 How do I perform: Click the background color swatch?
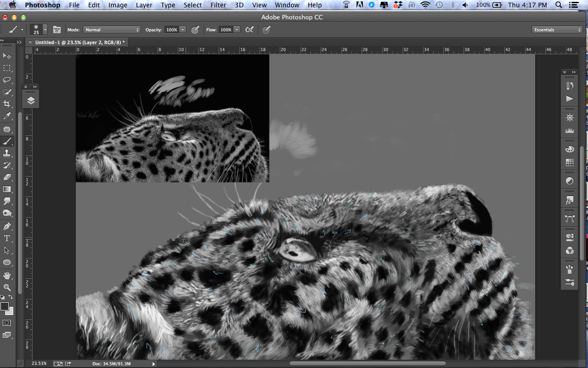11,312
